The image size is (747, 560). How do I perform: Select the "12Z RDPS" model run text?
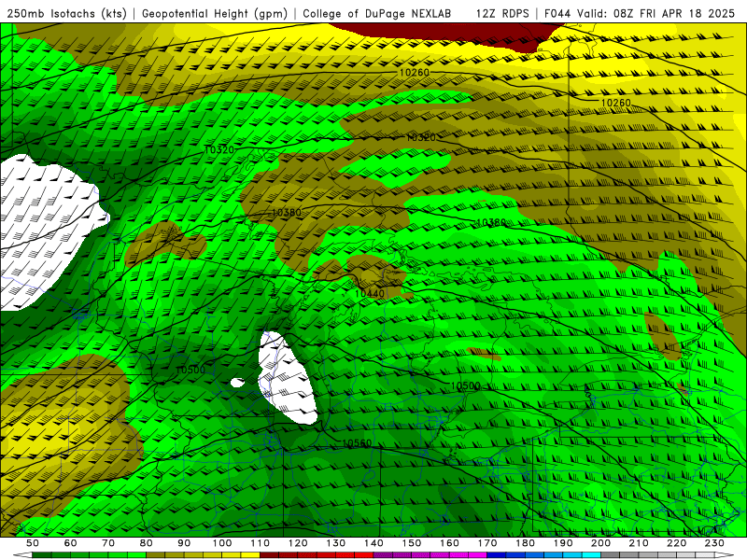pos(502,13)
